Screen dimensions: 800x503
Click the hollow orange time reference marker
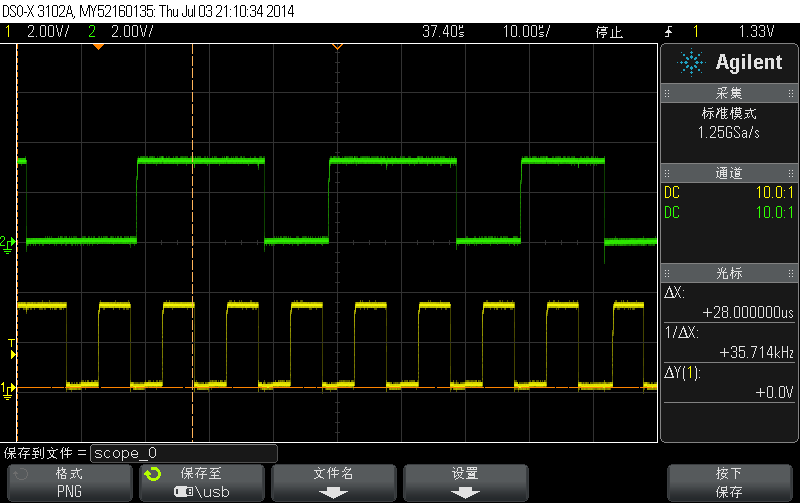[337, 47]
